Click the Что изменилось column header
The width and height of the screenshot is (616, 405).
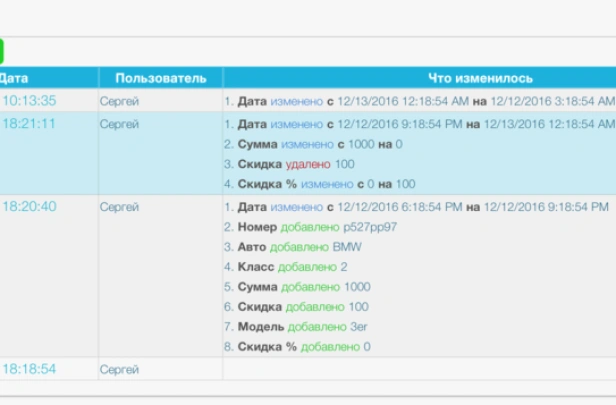pyautogui.click(x=480, y=78)
